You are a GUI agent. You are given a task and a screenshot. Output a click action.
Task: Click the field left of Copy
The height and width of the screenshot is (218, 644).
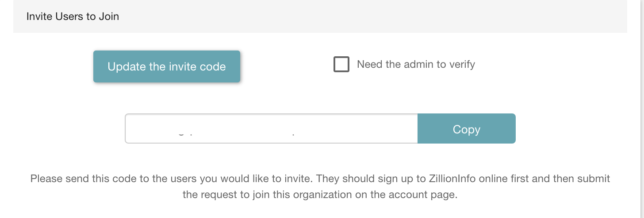click(271, 129)
